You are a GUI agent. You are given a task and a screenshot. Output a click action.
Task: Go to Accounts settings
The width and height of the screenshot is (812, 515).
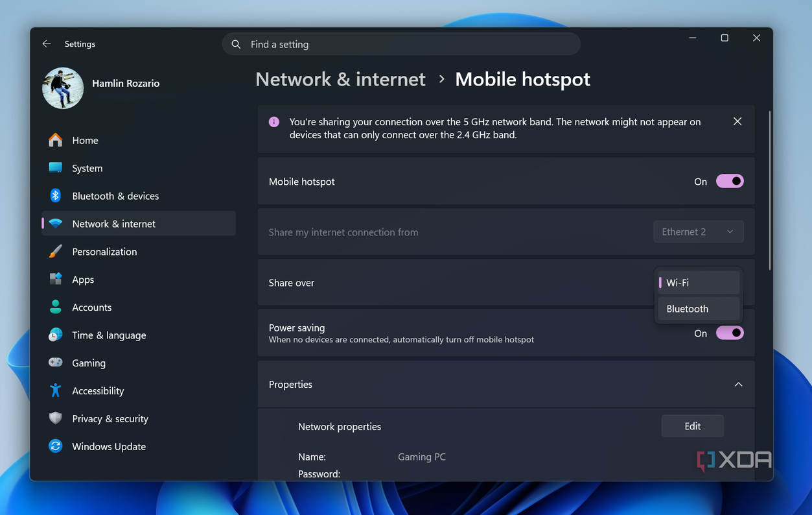tap(139, 307)
